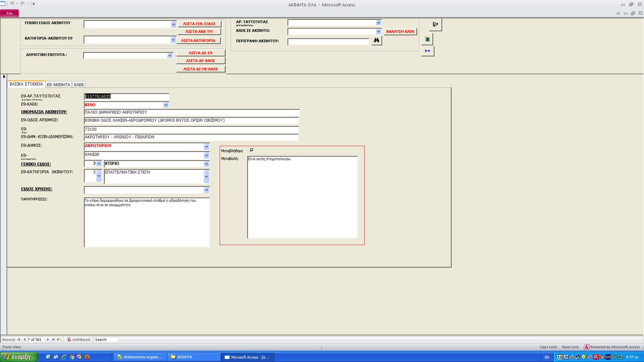This screenshot has width=644, height=362.
Task: Switch to the Ε9 ΑΚΙΝΗΤΑ tab
Action: [x=58, y=84]
